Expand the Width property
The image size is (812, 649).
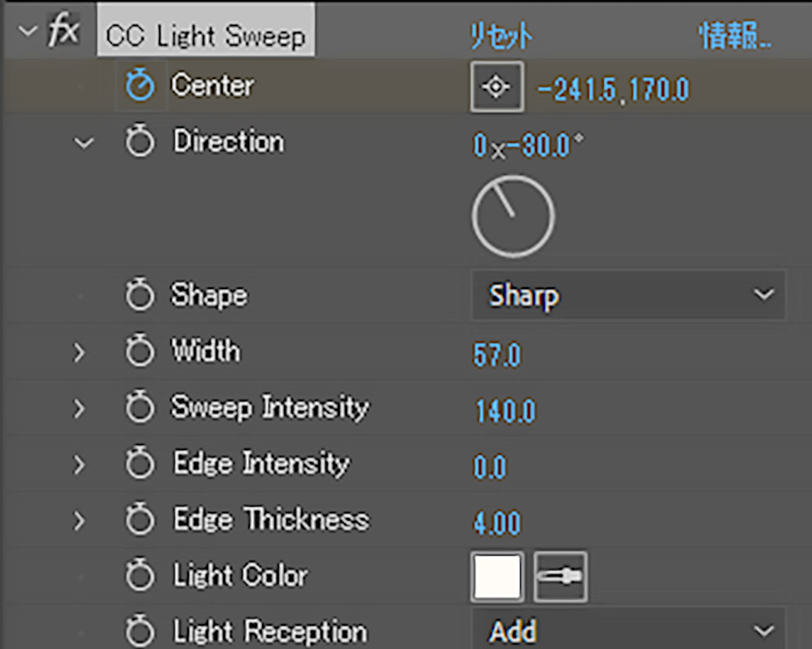[x=79, y=352]
